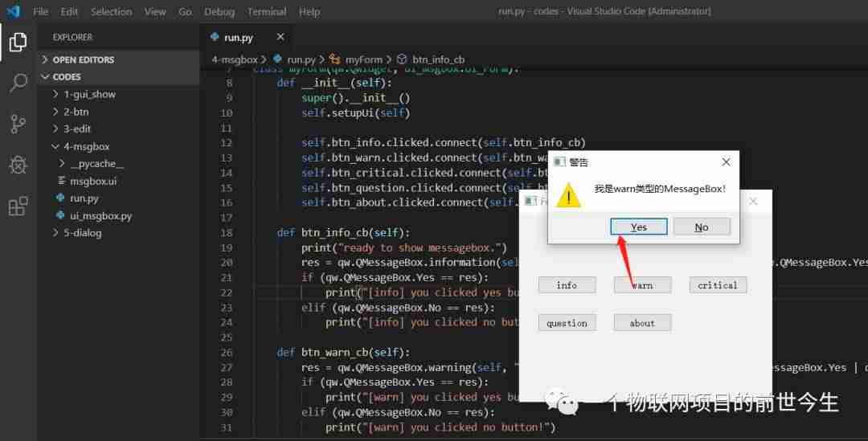Click the critical button in form window
Image resolution: width=868 pixels, height=441 pixels.
pos(718,285)
